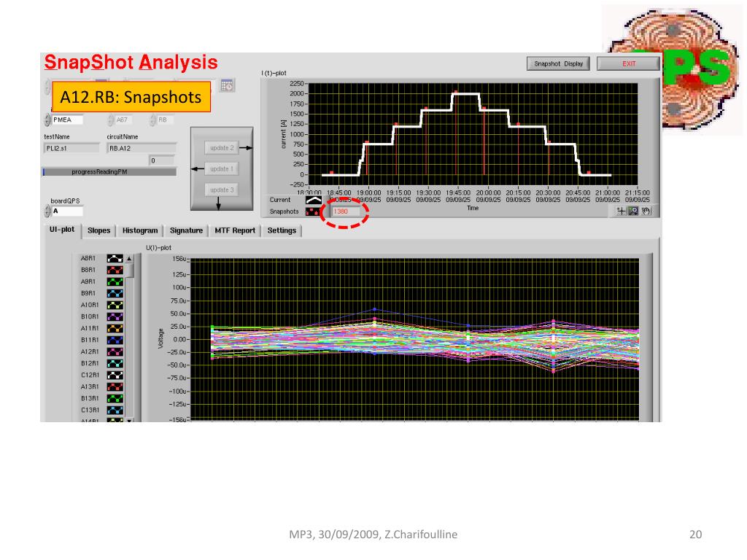Click the A13R1 plot legend icon
This screenshot has height=560, width=747.
[x=115, y=386]
